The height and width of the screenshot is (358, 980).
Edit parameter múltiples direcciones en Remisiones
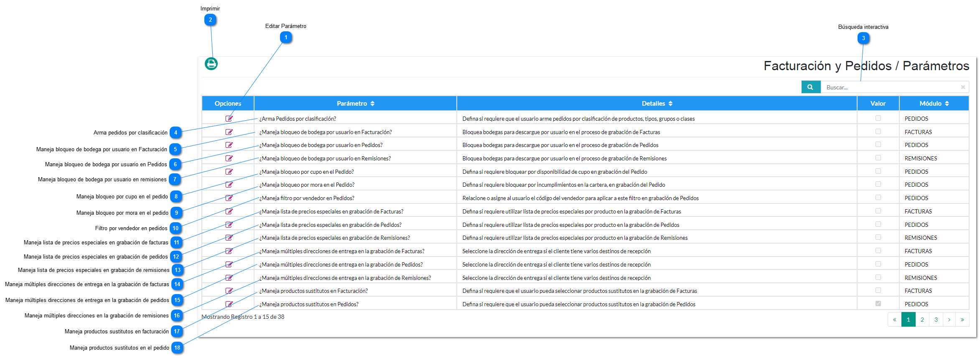tap(229, 278)
